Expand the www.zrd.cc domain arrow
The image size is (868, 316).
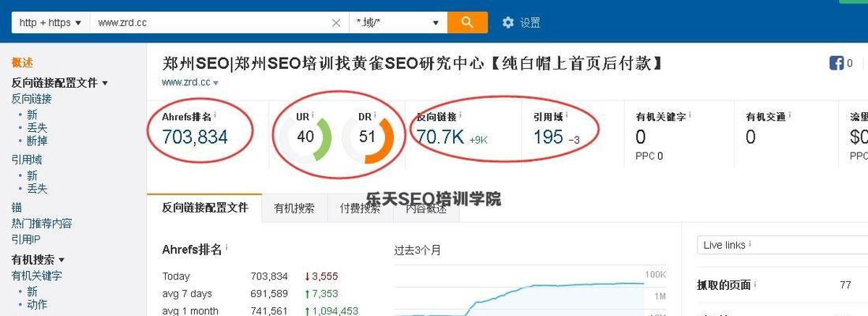click(x=216, y=83)
